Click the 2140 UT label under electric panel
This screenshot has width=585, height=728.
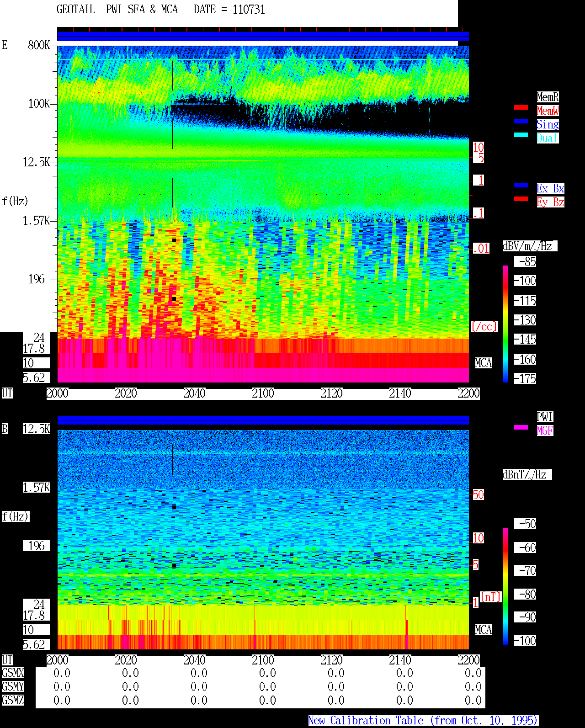coord(400,393)
